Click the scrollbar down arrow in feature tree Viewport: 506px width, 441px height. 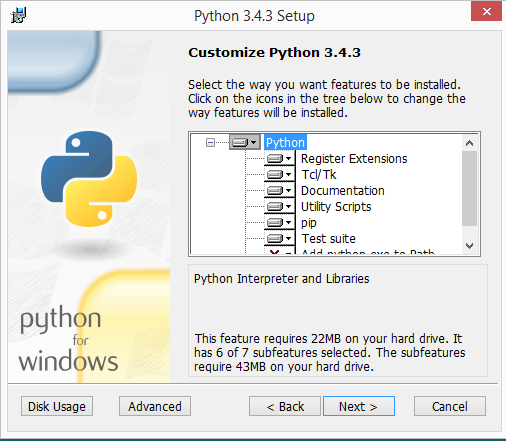click(x=470, y=246)
